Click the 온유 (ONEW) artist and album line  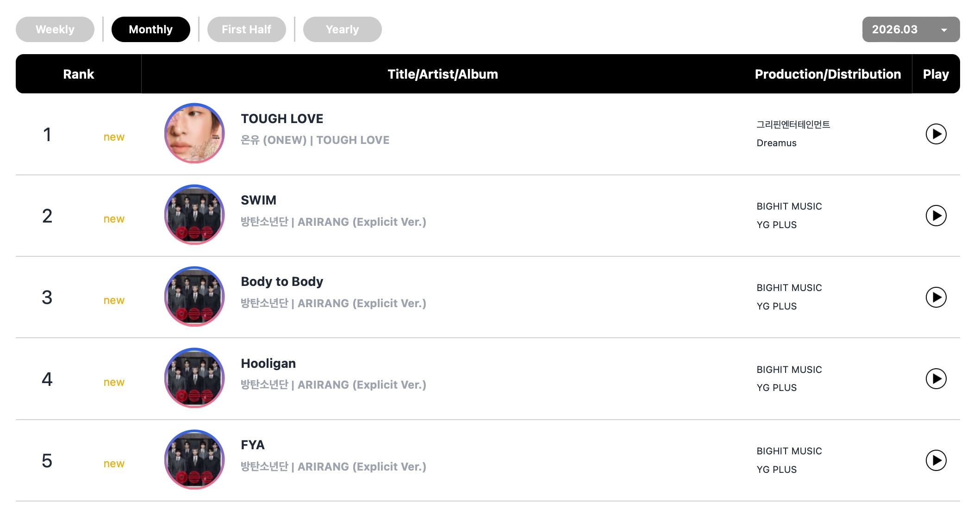pyautogui.click(x=315, y=140)
